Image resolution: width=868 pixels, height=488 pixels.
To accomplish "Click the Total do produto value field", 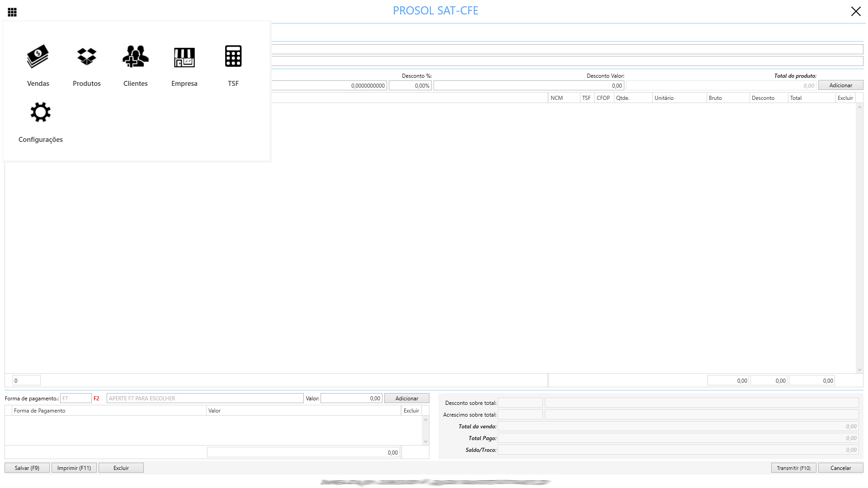I will (722, 86).
